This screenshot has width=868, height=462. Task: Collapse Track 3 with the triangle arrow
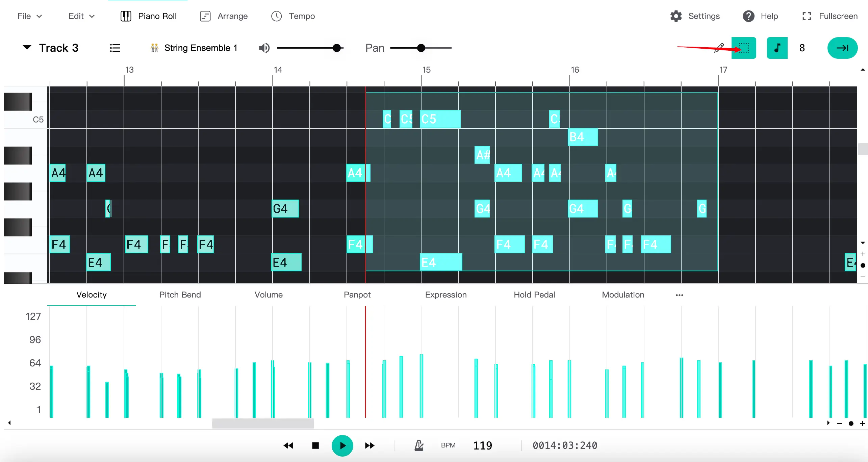coord(27,48)
